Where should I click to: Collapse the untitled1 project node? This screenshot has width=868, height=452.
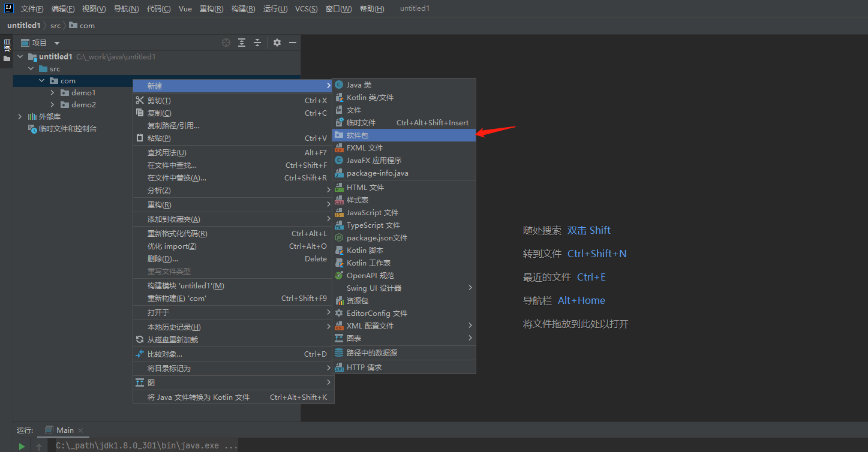20,57
